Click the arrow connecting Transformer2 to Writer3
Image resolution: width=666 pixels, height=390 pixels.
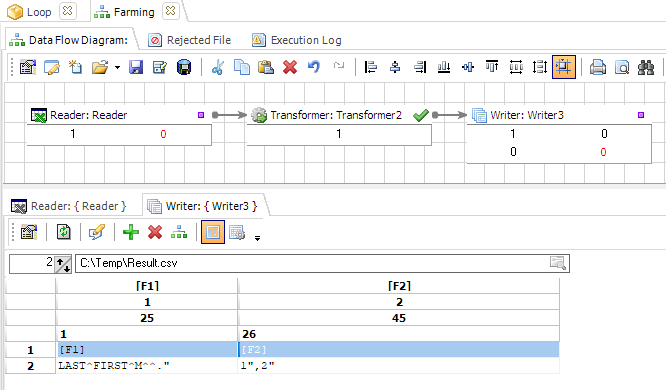pos(449,115)
